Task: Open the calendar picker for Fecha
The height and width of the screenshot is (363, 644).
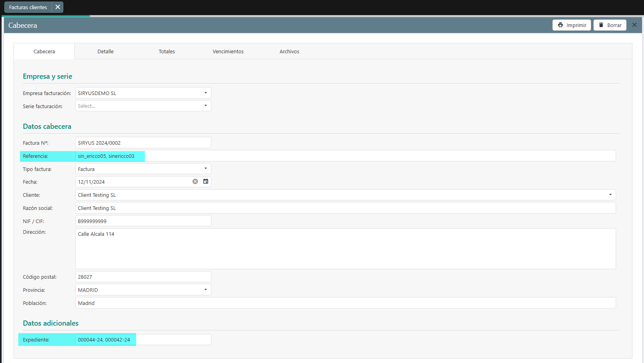Action: point(206,182)
